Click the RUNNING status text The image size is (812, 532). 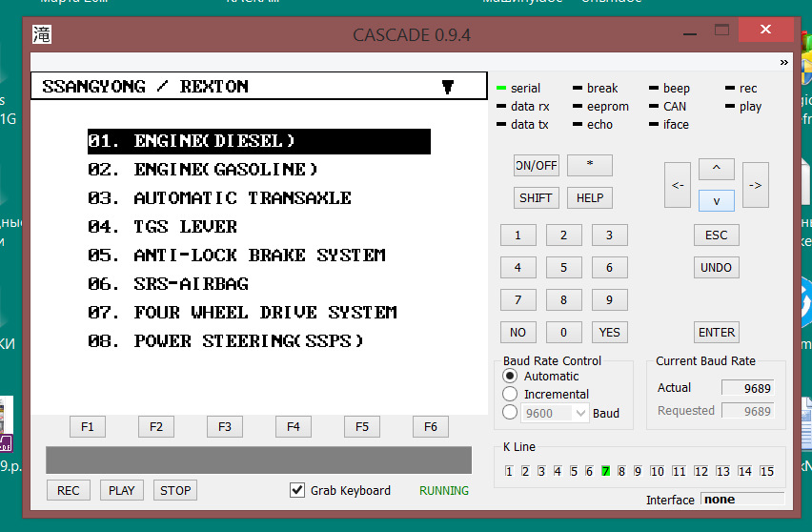[444, 491]
